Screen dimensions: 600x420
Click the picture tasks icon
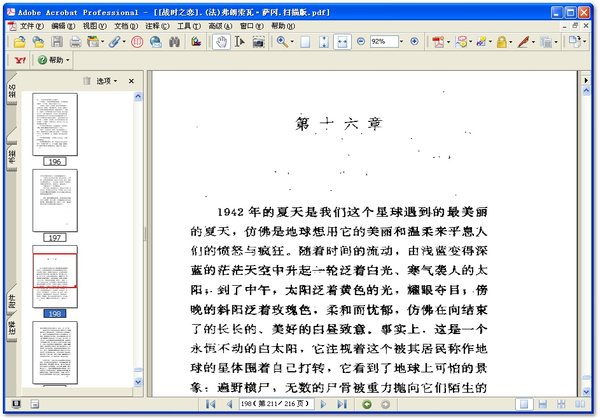tap(196, 42)
